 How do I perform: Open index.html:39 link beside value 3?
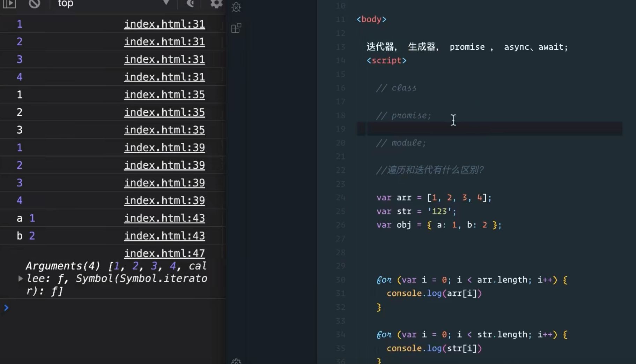tap(164, 183)
